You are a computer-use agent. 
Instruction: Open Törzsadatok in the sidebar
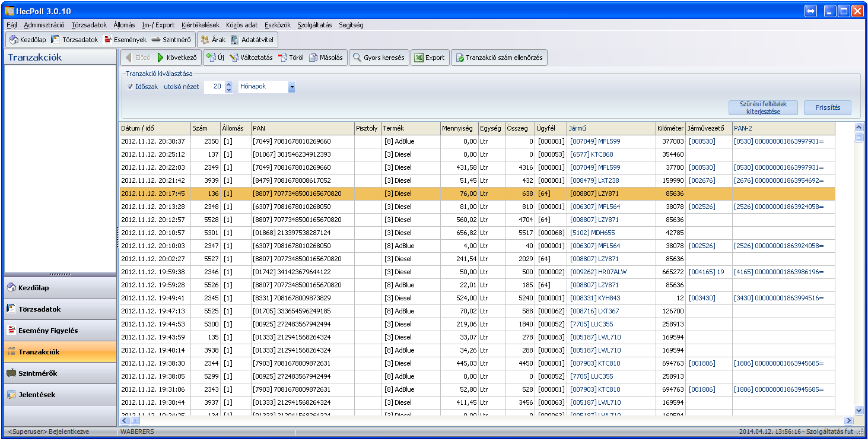60,309
